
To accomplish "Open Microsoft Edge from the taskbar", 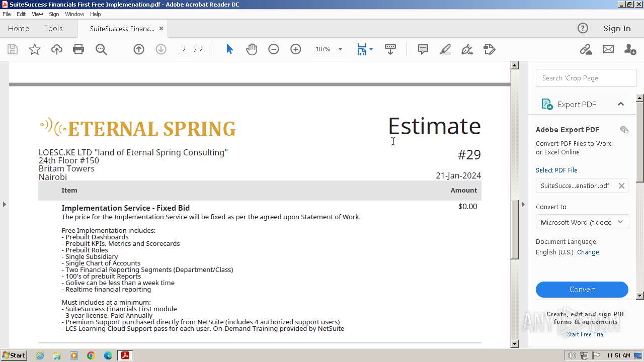I will click(x=108, y=355).
